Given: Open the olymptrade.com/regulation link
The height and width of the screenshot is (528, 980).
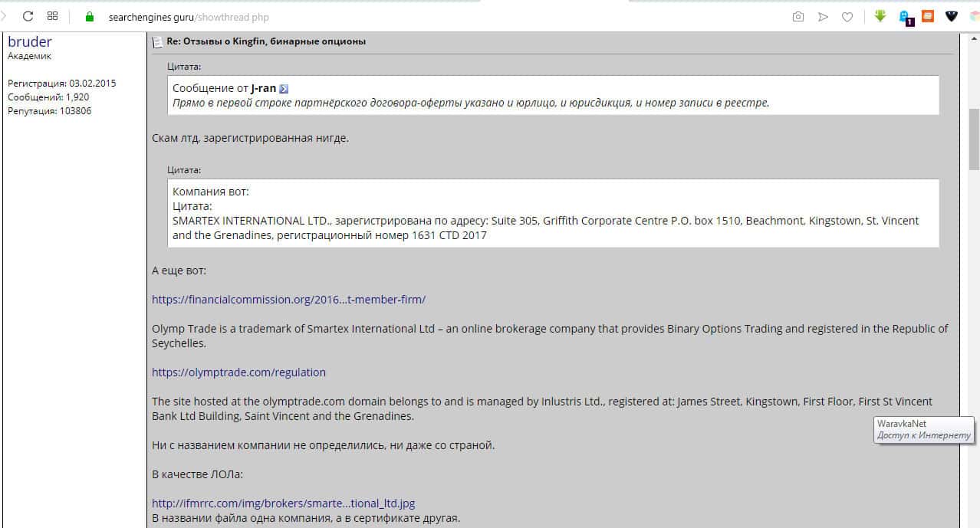Looking at the screenshot, I should [238, 372].
